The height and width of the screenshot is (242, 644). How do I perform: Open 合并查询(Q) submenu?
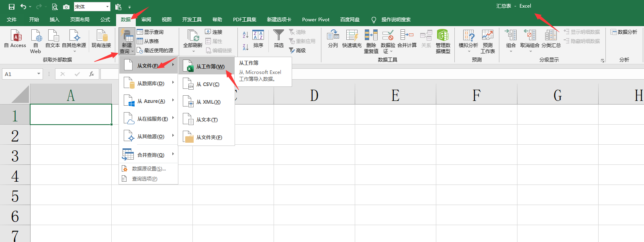pyautogui.click(x=149, y=155)
